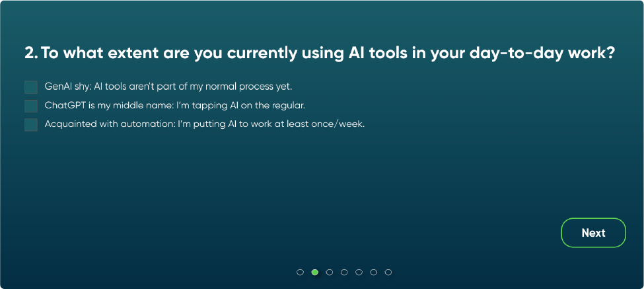The image size is (644, 289).
Task: Click the Next button
Action: [x=592, y=233]
